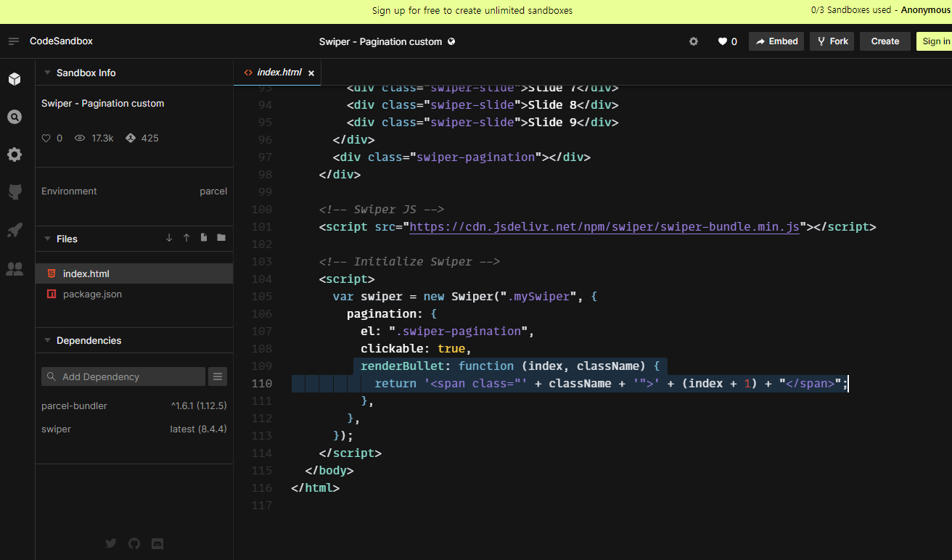Click the 17.3k views count
The image size is (952, 560).
102,138
